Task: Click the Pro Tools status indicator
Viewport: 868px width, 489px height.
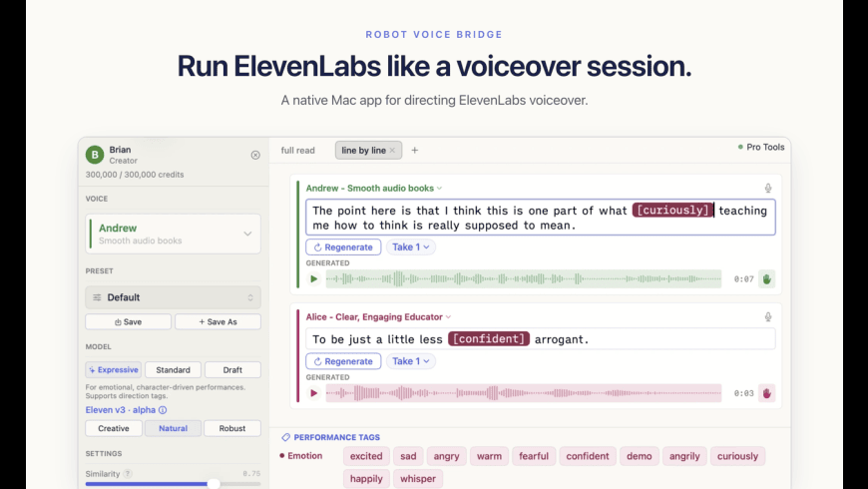Action: [761, 147]
